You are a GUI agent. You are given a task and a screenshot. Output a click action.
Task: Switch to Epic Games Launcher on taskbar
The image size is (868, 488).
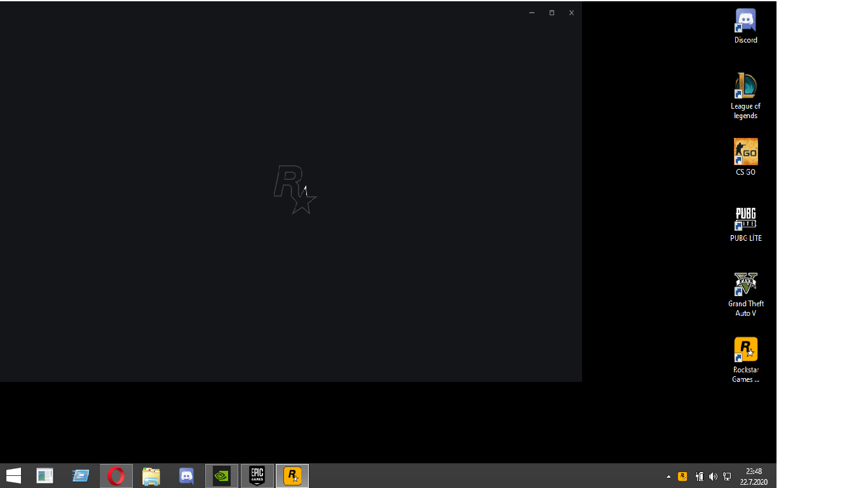pyautogui.click(x=257, y=475)
